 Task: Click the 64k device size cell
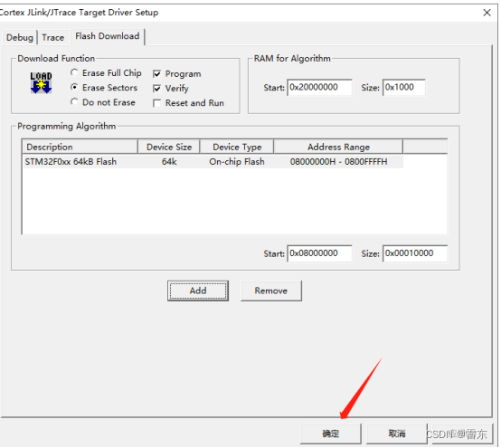pyautogui.click(x=169, y=161)
